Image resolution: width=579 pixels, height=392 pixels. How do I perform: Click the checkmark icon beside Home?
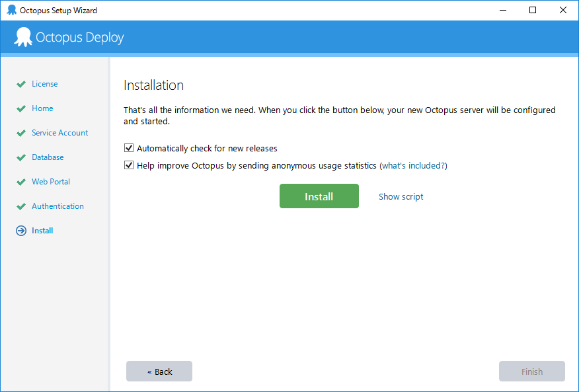(21, 108)
